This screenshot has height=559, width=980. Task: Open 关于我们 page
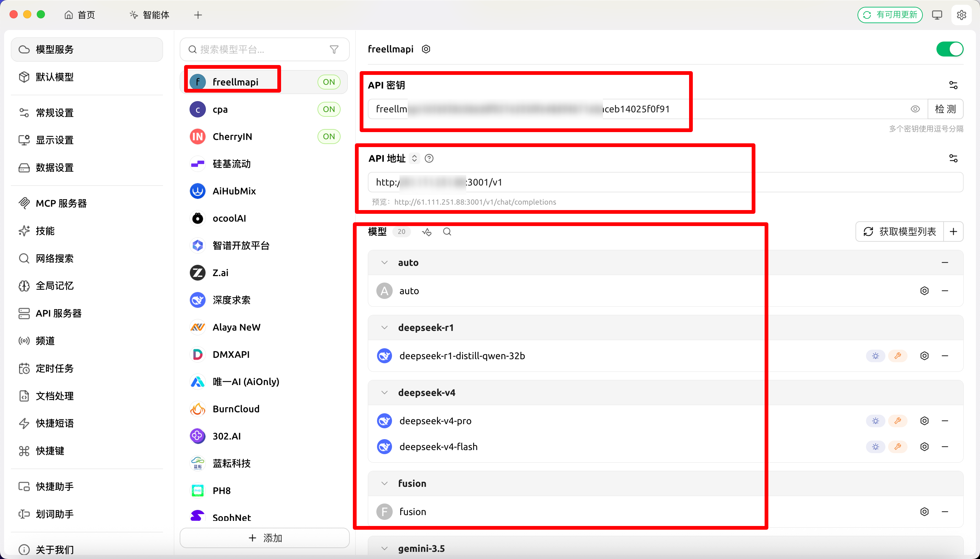(87, 550)
